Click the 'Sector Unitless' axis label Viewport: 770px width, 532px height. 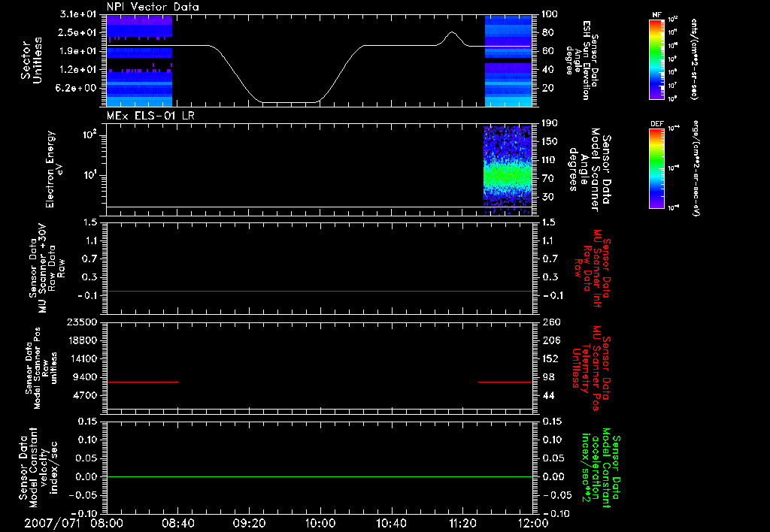pyautogui.click(x=31, y=60)
